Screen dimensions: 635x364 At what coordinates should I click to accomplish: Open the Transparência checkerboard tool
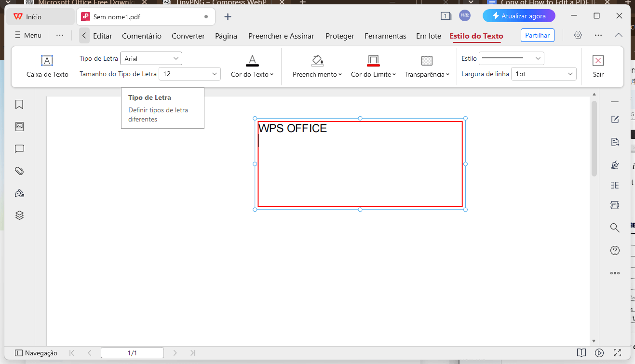click(427, 60)
